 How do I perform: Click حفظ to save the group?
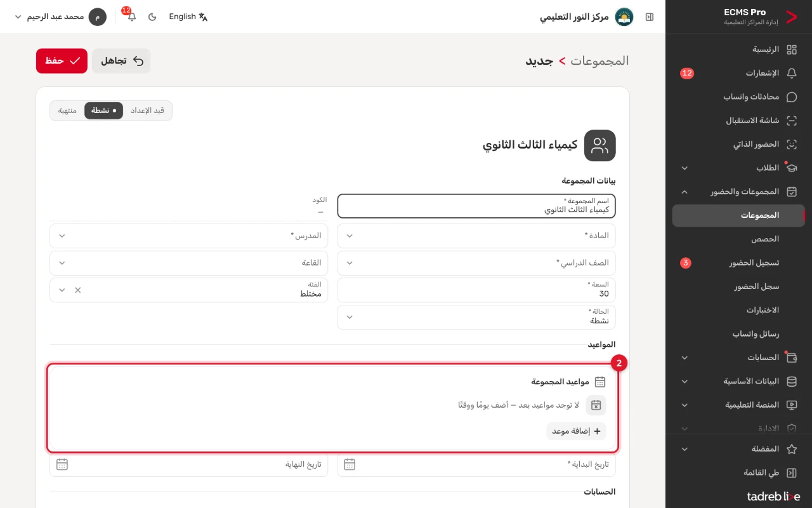(x=62, y=61)
